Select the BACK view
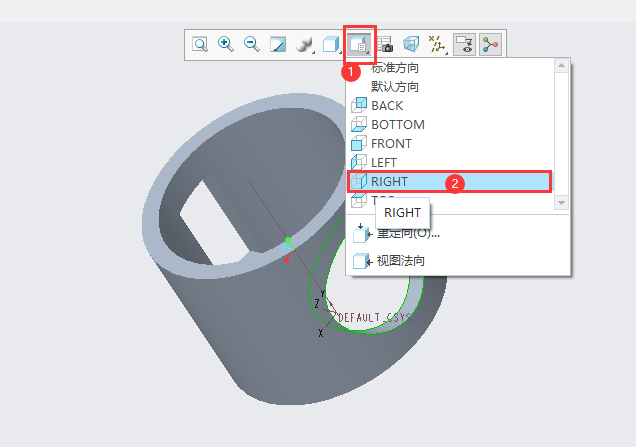 click(x=451, y=105)
